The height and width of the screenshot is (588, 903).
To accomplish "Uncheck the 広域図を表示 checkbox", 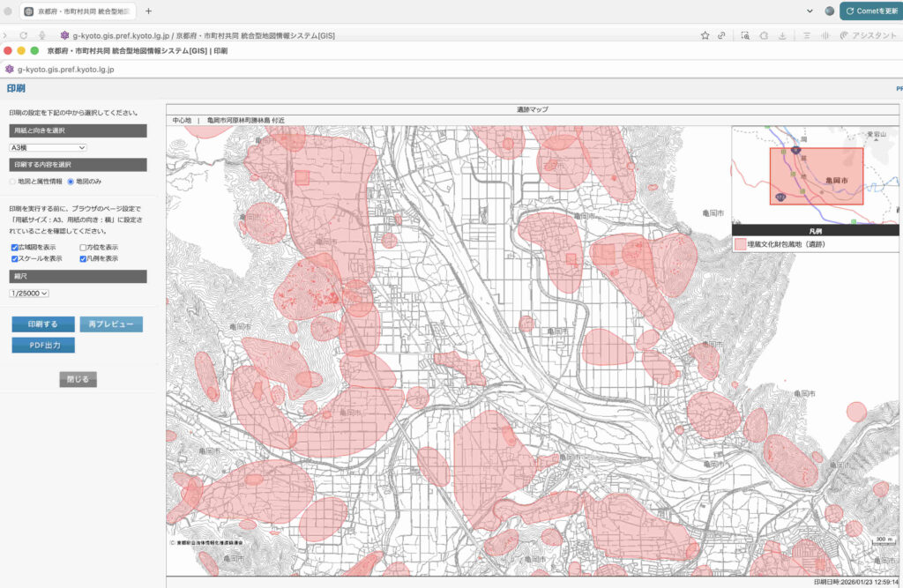I will (15, 248).
